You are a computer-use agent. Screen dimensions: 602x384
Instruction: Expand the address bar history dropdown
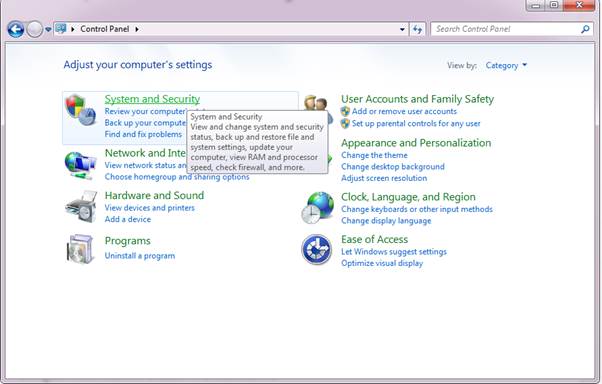coord(402,29)
